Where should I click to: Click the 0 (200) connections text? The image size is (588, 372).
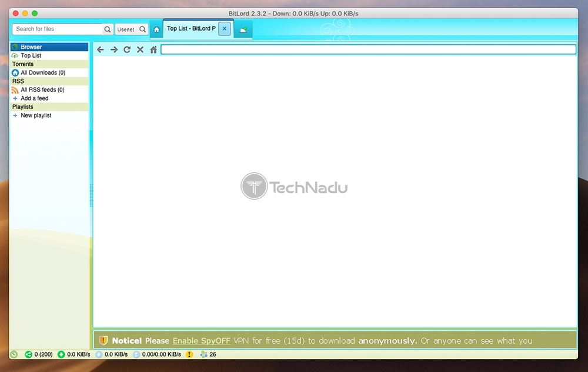[44, 354]
